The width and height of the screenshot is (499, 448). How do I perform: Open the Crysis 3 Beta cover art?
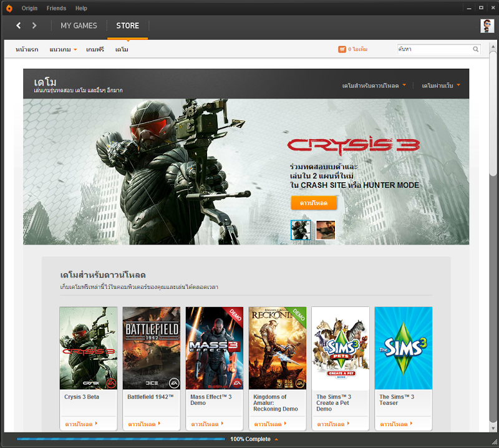point(89,348)
